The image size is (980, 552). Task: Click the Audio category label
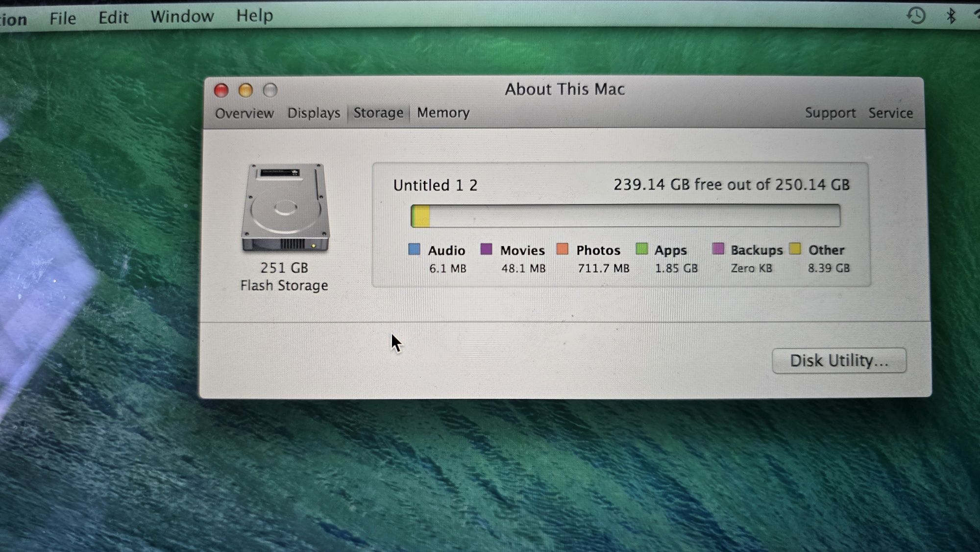(x=446, y=251)
